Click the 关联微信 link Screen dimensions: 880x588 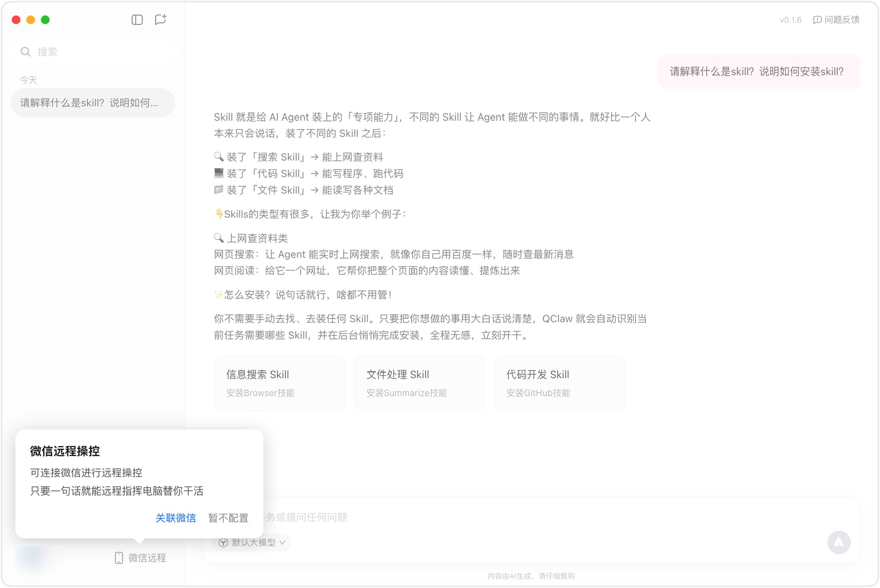coord(176,518)
